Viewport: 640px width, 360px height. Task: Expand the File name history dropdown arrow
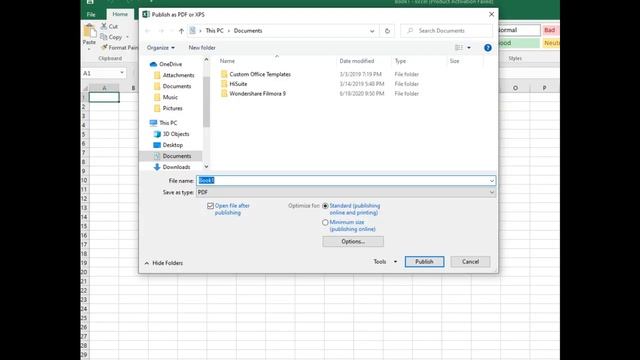(x=492, y=181)
